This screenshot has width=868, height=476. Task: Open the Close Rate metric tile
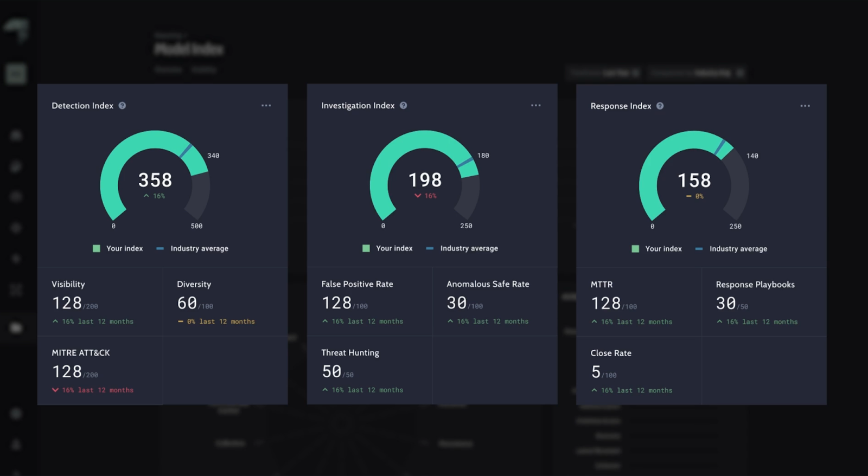tap(639, 371)
